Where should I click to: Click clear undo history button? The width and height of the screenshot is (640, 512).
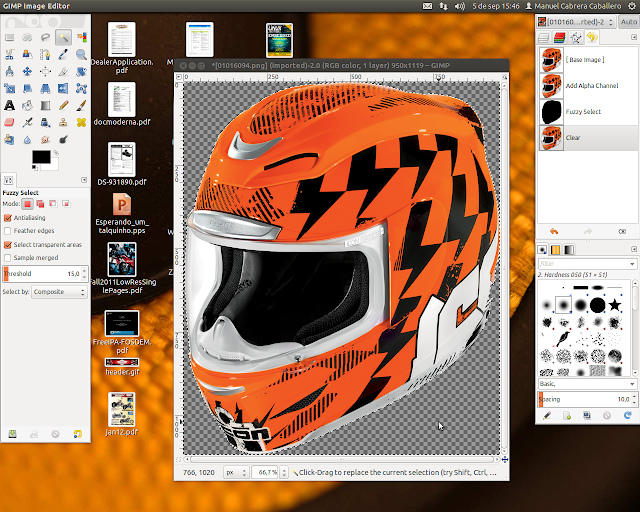[622, 232]
